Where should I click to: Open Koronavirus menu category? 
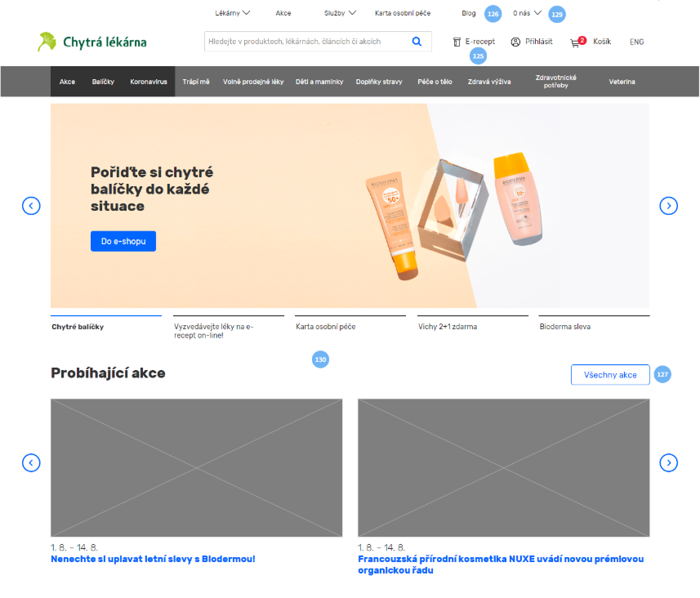point(149,82)
